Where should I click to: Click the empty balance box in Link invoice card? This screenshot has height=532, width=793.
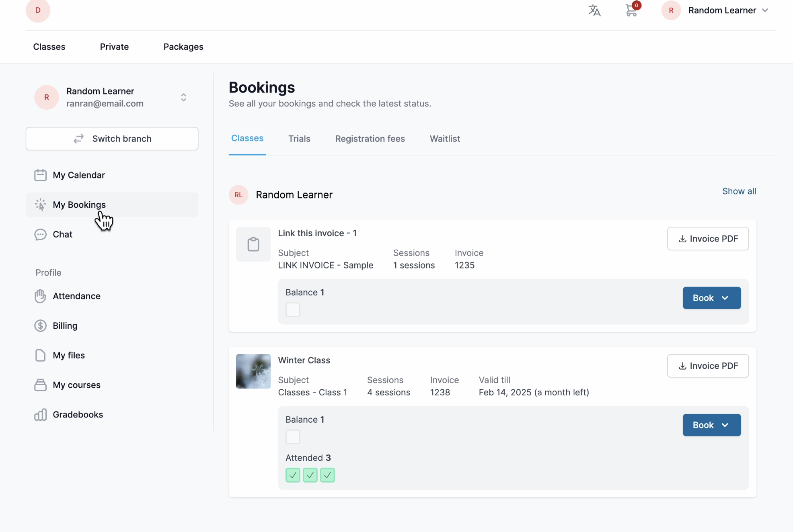(293, 310)
